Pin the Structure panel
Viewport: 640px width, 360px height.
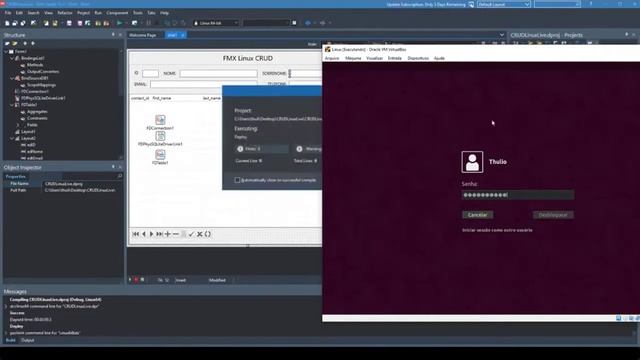click(113, 35)
